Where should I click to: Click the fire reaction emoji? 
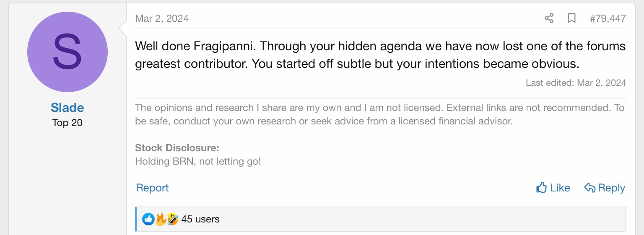coord(160,219)
